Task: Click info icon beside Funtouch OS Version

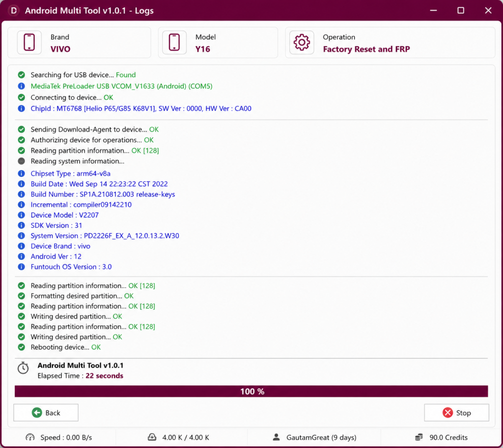Action: pyautogui.click(x=22, y=266)
